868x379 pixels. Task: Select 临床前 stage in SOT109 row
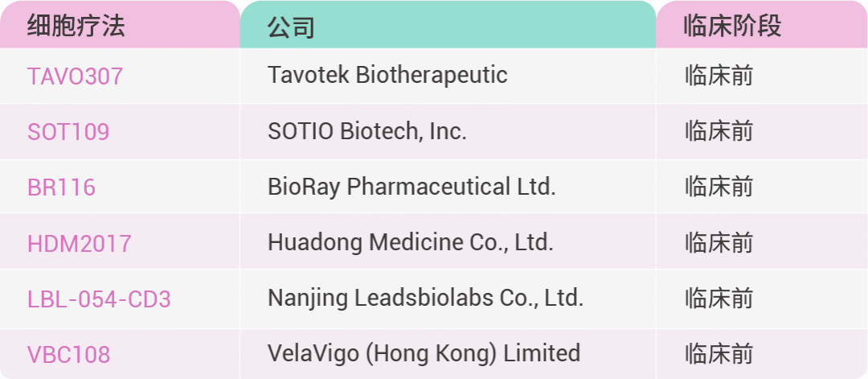tap(719, 131)
